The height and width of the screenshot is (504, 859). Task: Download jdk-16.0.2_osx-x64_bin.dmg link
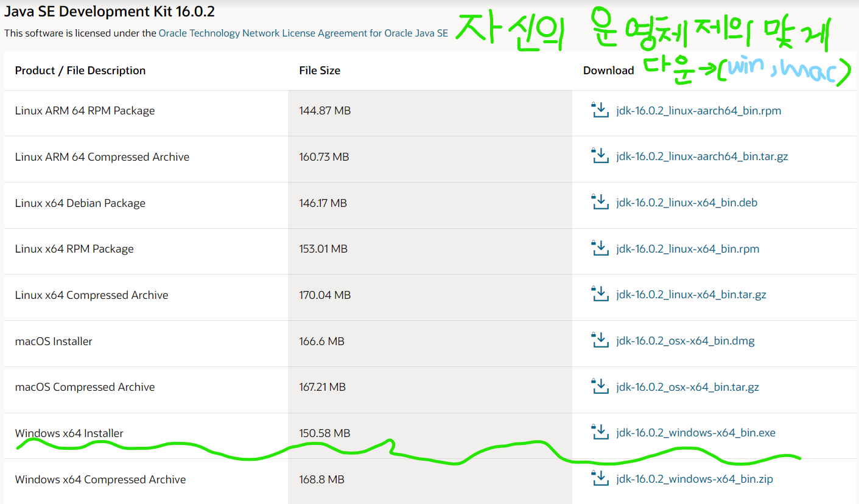point(685,341)
